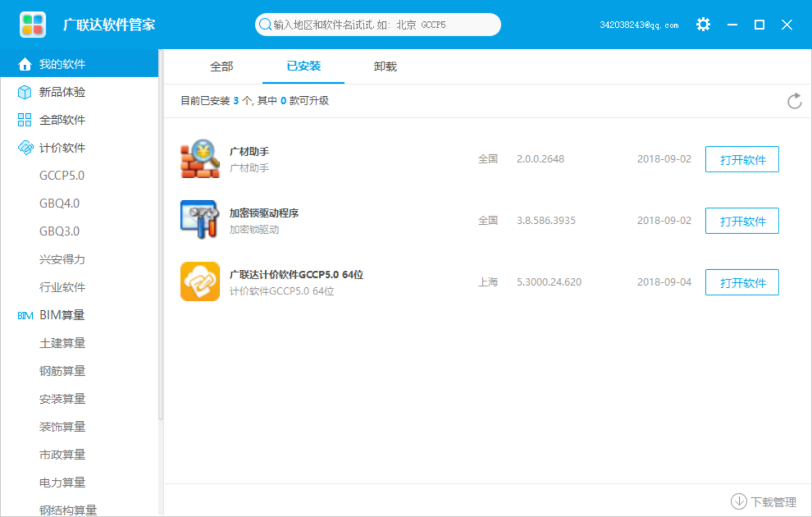
Task: Click the 广材助手 software title
Action: [249, 152]
